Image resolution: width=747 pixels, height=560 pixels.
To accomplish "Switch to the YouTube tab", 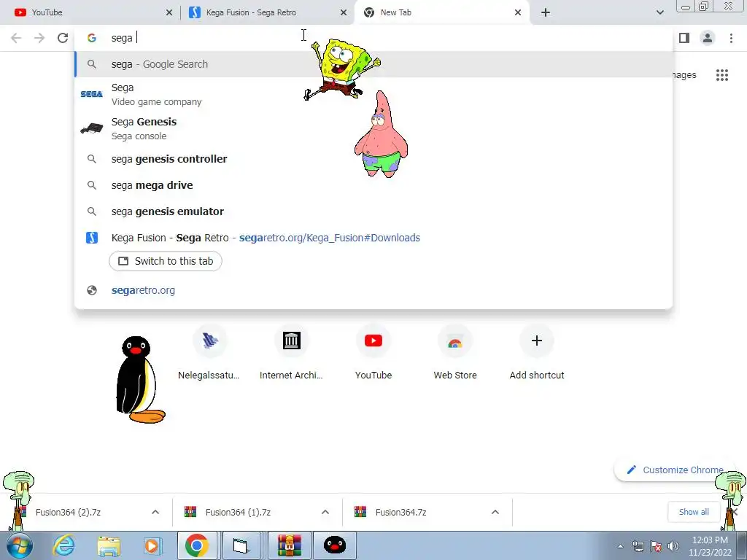I will click(x=90, y=12).
